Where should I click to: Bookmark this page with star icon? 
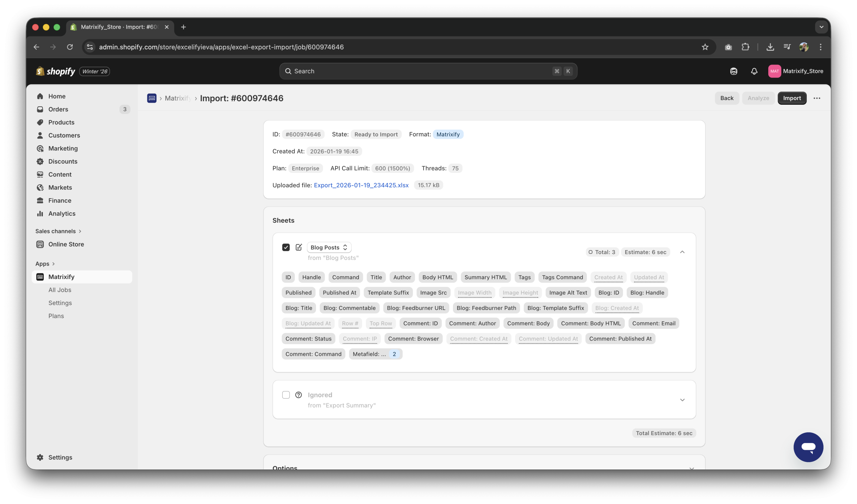click(705, 47)
